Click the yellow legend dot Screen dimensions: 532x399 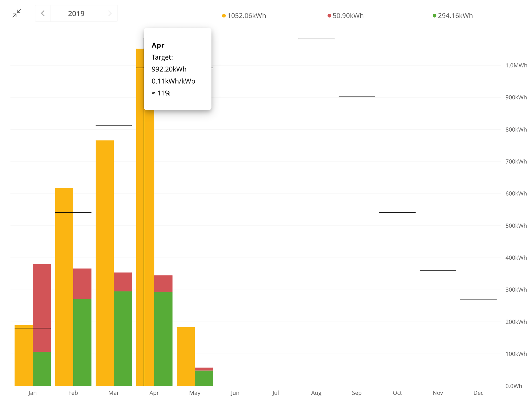coord(224,16)
